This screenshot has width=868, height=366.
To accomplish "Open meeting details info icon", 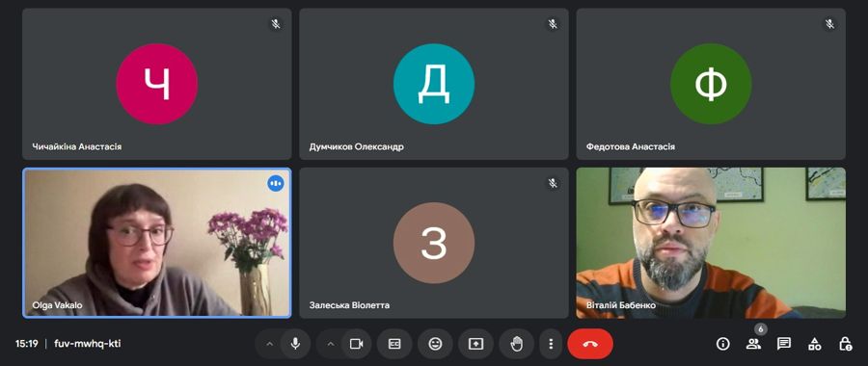I will point(722,344).
